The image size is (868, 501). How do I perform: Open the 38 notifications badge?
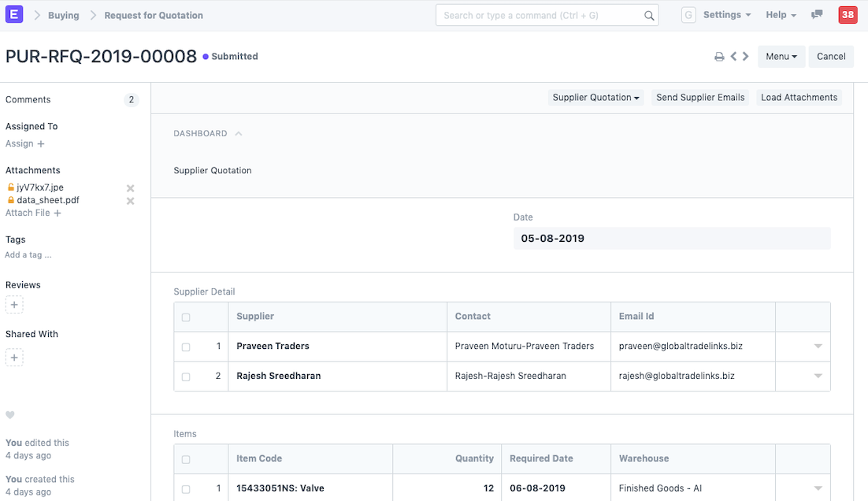pyautogui.click(x=848, y=15)
